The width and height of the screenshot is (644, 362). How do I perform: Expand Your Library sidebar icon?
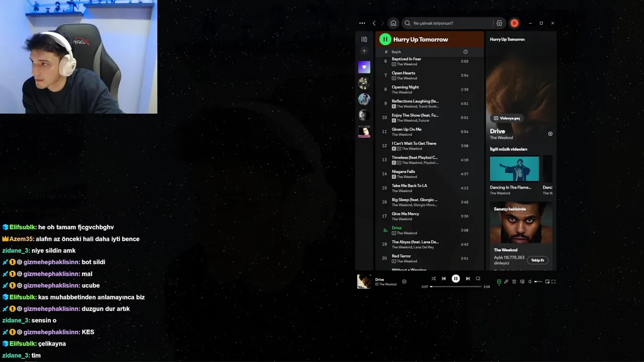pos(364,39)
